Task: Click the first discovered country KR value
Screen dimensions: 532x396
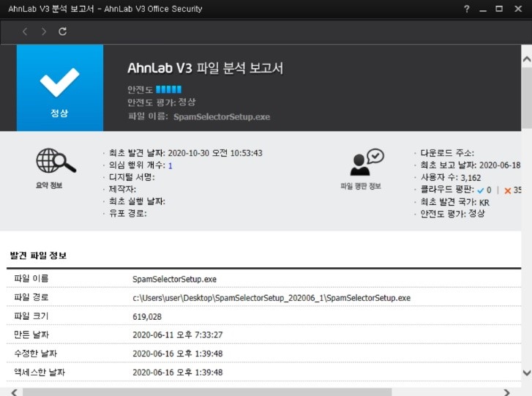Action: pyautogui.click(x=484, y=203)
